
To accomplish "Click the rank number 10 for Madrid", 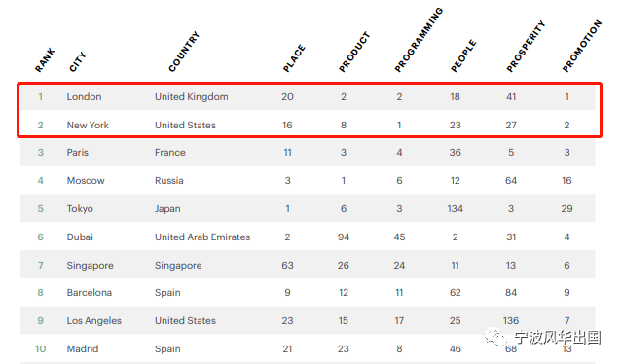I will (41, 349).
